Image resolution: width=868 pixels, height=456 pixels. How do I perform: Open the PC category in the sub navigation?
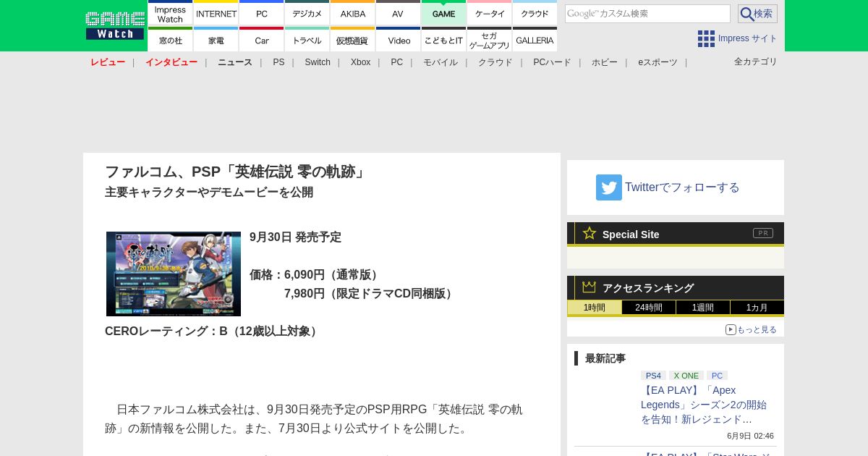click(396, 62)
